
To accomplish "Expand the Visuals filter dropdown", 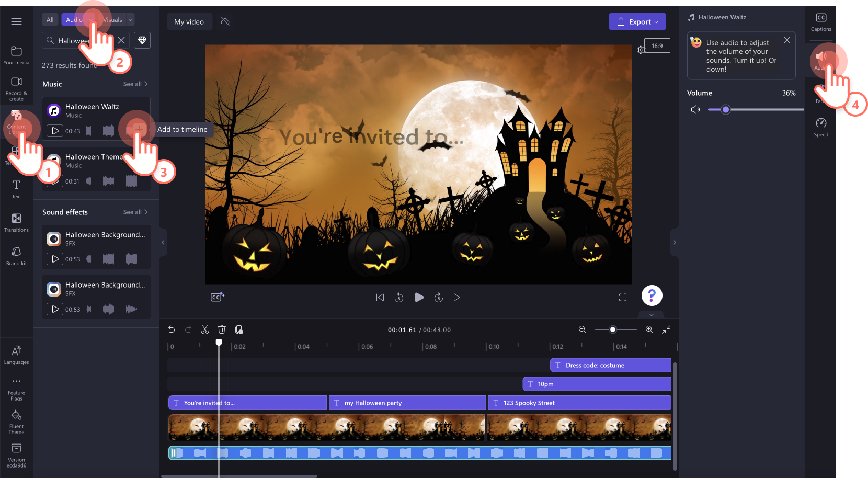I will [x=130, y=20].
